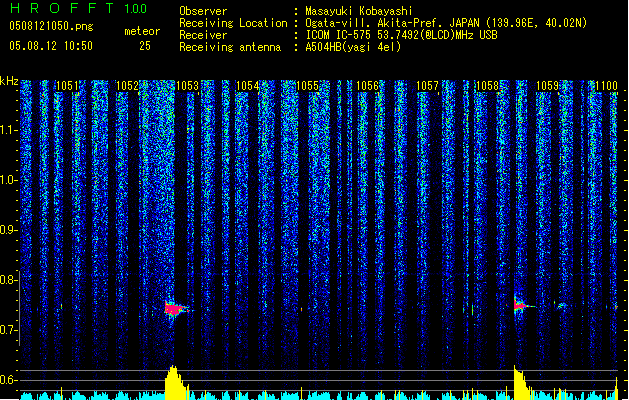Click the Receiving antenna label
Screen dimensions: 629x400
point(230,47)
